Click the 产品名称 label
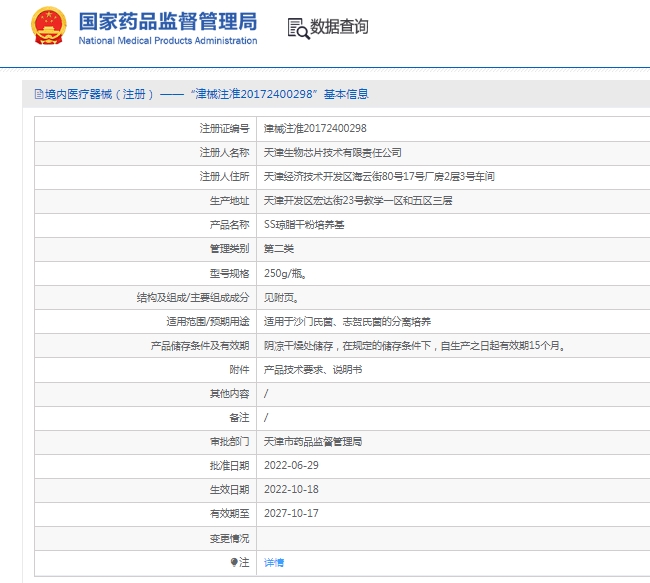Screen dimensions: 650x583 229,225
